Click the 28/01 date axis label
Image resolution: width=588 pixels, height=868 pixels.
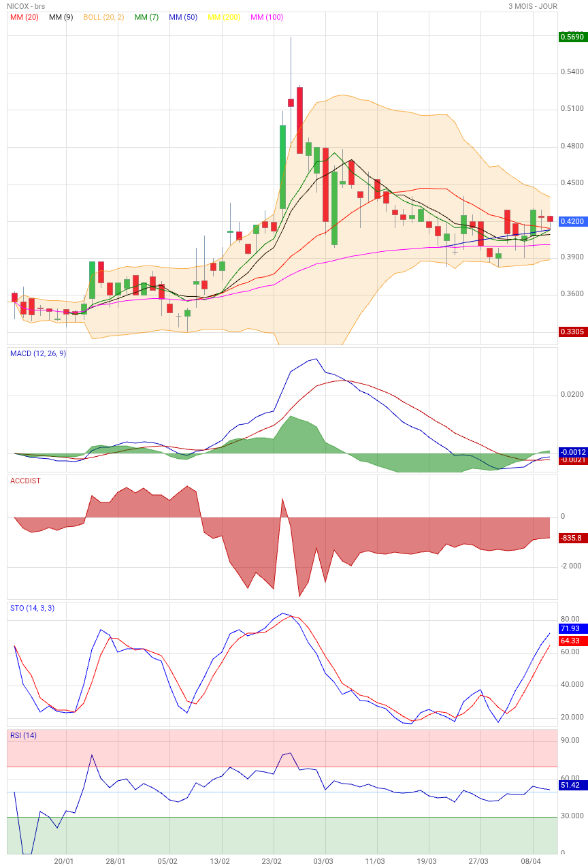[116, 861]
